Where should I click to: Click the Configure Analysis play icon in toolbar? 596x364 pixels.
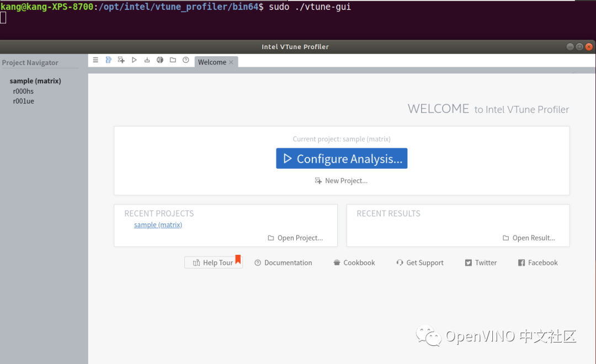[x=134, y=60]
